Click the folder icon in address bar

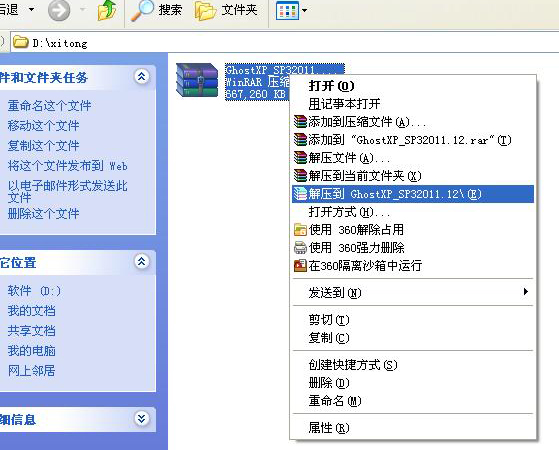[x=20, y=42]
